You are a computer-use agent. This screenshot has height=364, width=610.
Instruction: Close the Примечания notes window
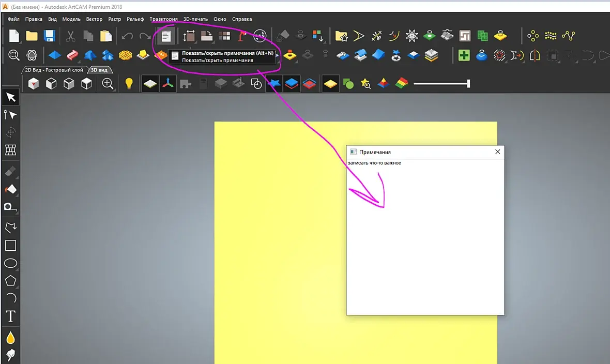[x=498, y=152]
